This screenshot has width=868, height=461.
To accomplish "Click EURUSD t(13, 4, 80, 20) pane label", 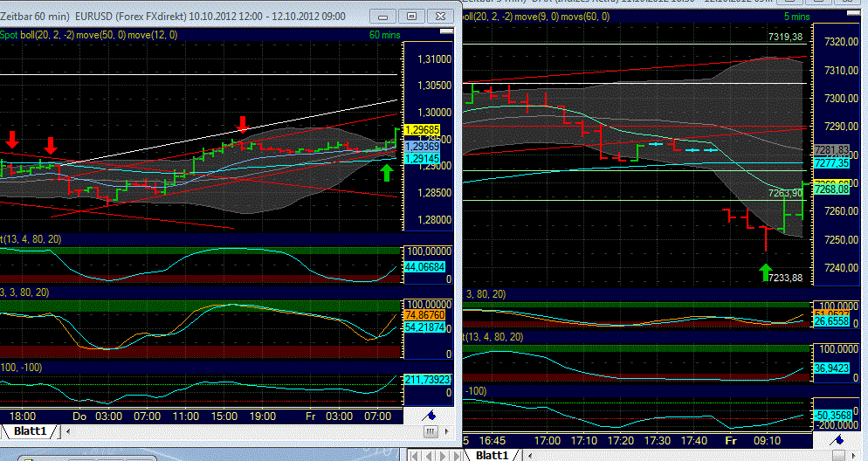I will tap(31, 239).
